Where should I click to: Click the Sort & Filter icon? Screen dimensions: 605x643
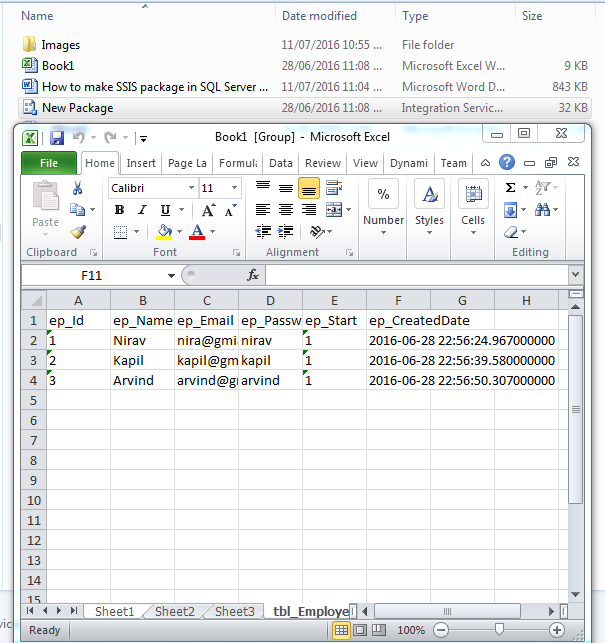pos(542,188)
